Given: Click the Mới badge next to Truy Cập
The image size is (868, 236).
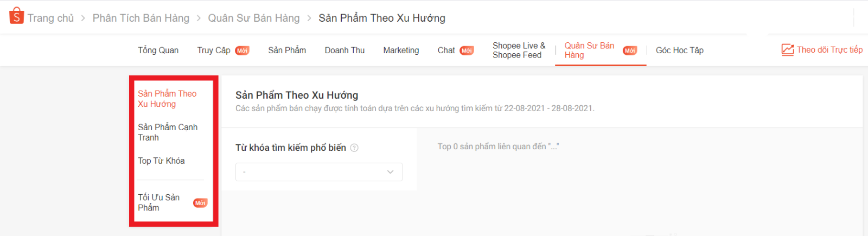Looking at the screenshot, I should (x=242, y=50).
